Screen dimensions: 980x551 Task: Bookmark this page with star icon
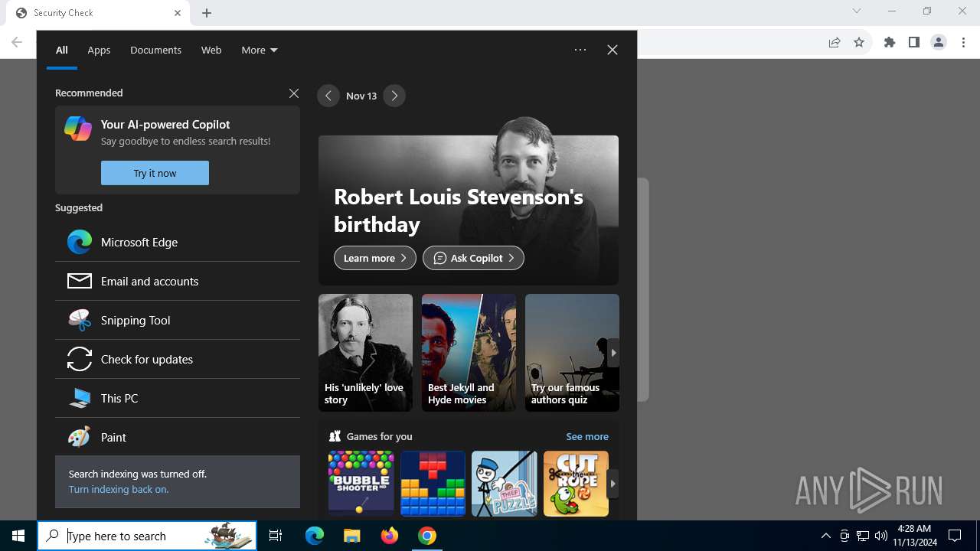click(859, 43)
